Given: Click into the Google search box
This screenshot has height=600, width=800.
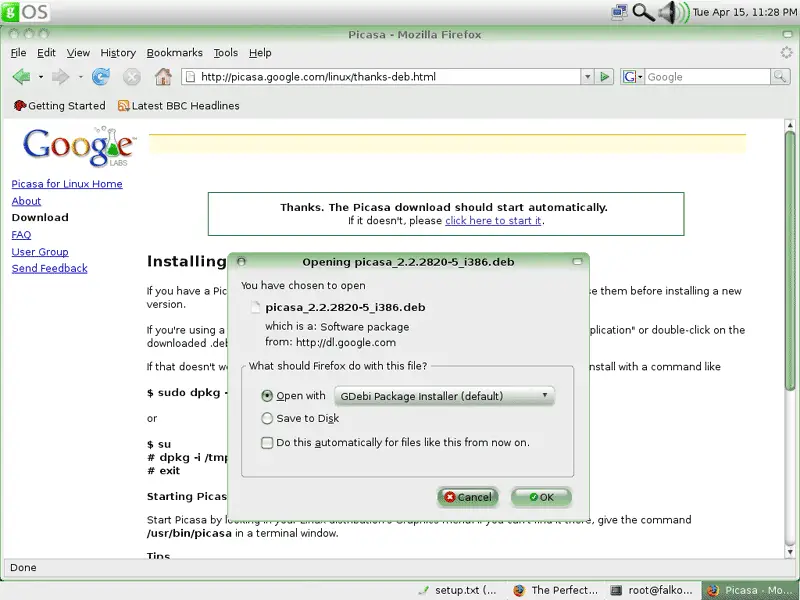Looking at the screenshot, I should [x=707, y=77].
